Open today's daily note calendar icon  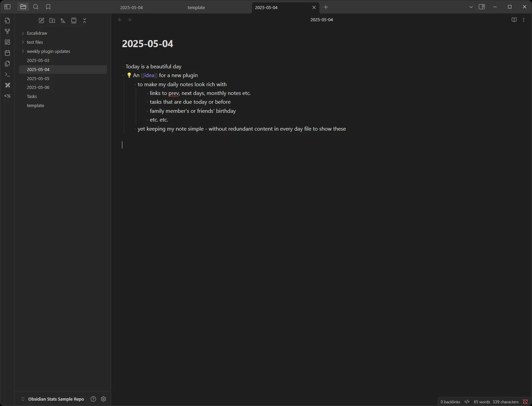[x=7, y=53]
